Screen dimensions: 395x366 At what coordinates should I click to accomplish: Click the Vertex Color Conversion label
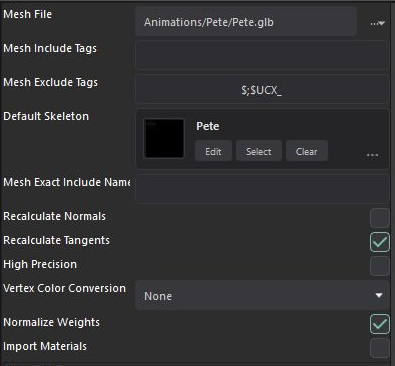click(64, 288)
